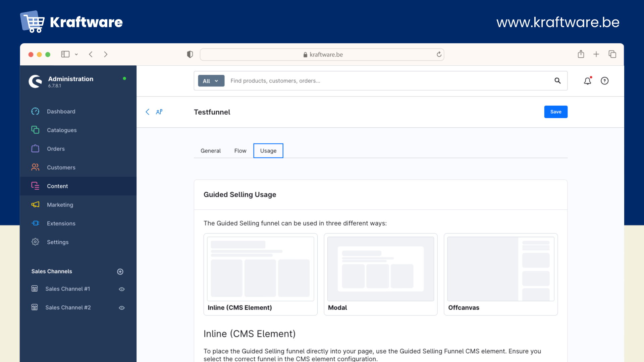
Task: Expand the All search filter dropdown
Action: (211, 81)
